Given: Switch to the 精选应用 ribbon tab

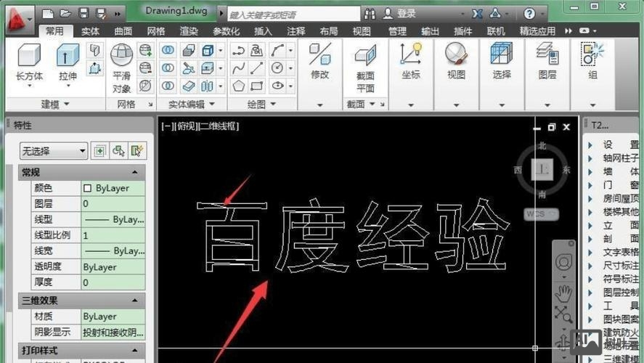Looking at the screenshot, I should 537,31.
